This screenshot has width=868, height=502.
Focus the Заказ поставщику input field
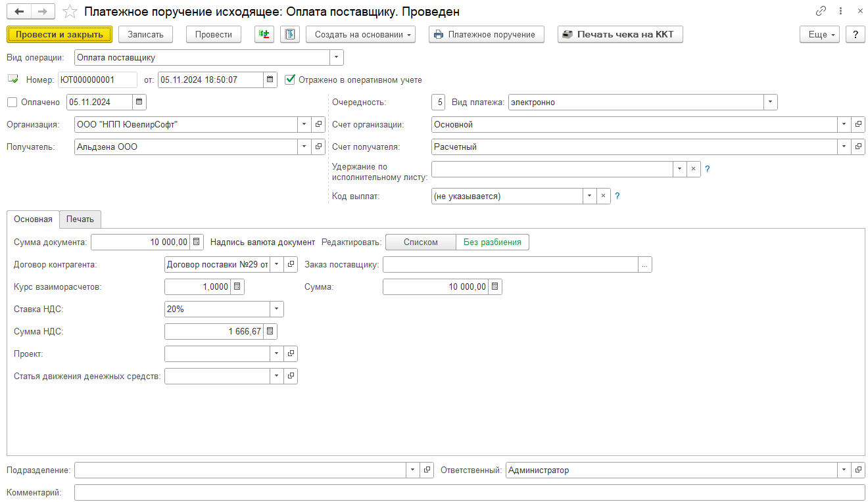click(x=510, y=265)
